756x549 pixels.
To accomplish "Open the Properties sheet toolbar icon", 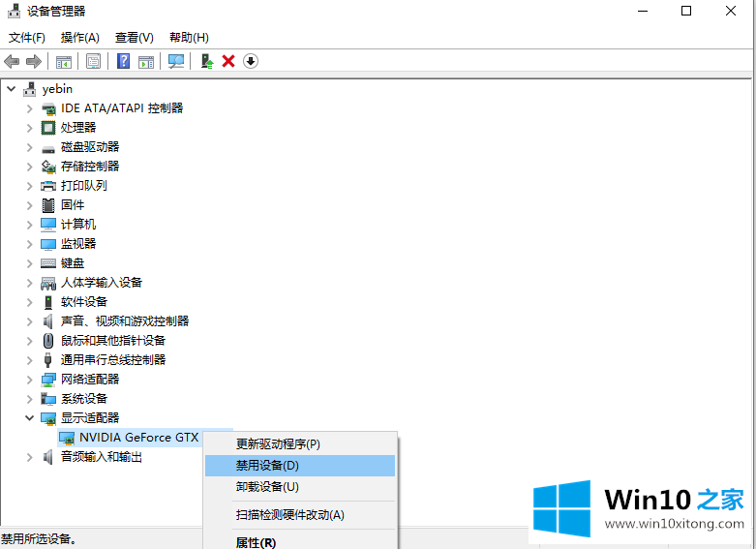I will [93, 61].
